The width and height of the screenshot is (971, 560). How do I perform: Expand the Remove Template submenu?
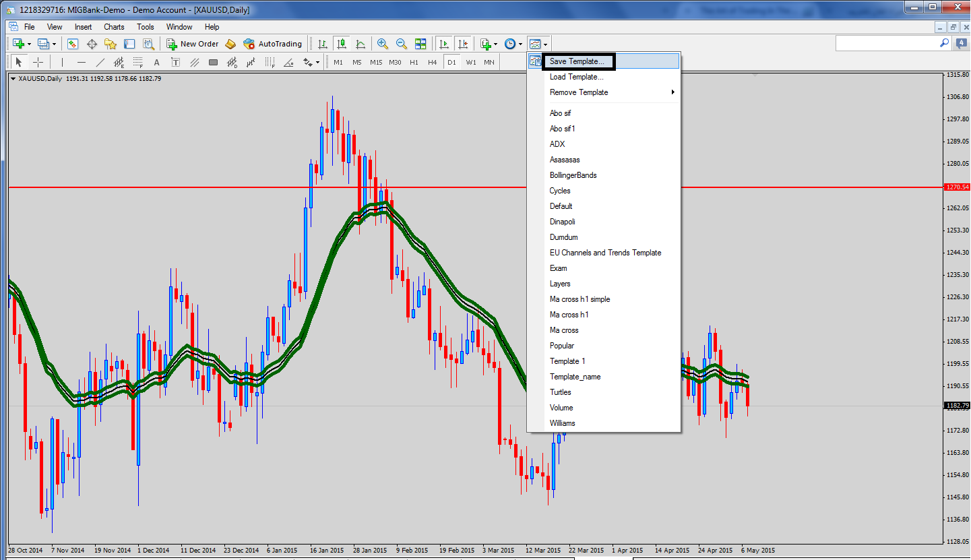pyautogui.click(x=612, y=92)
